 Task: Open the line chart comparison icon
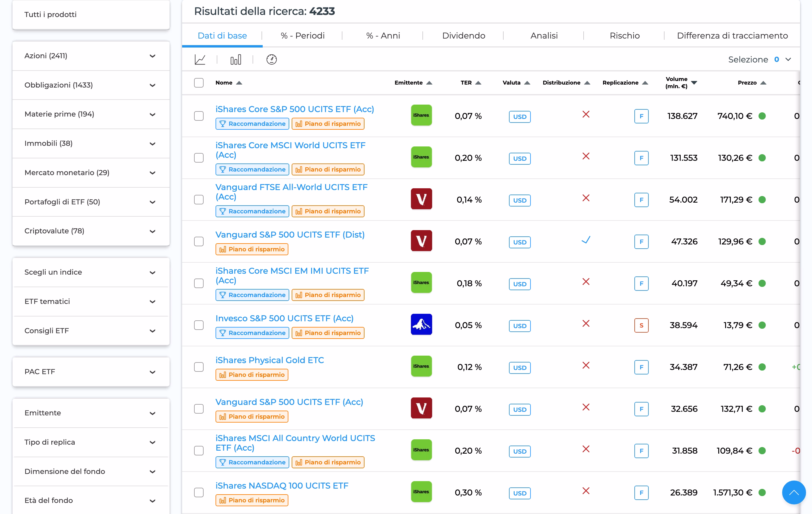[200, 59]
